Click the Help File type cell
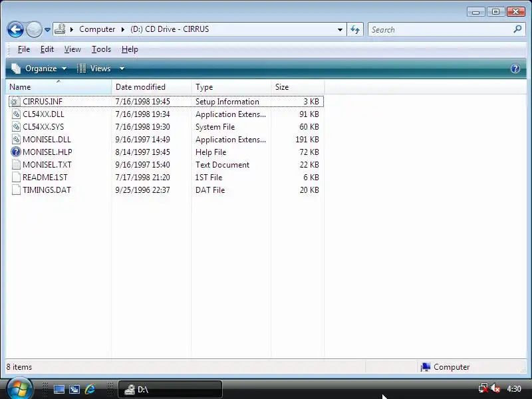 (x=211, y=152)
